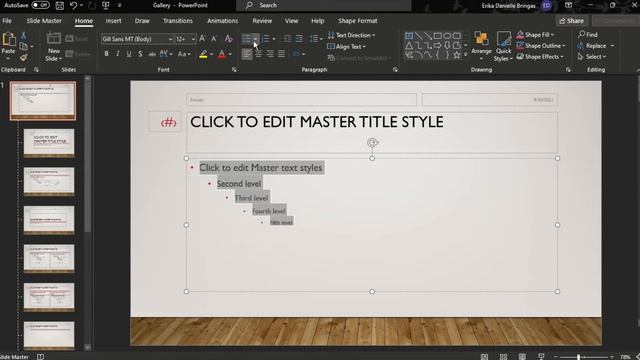640x360 pixels.
Task: Open Quick Styles gallery
Action: tap(503, 46)
